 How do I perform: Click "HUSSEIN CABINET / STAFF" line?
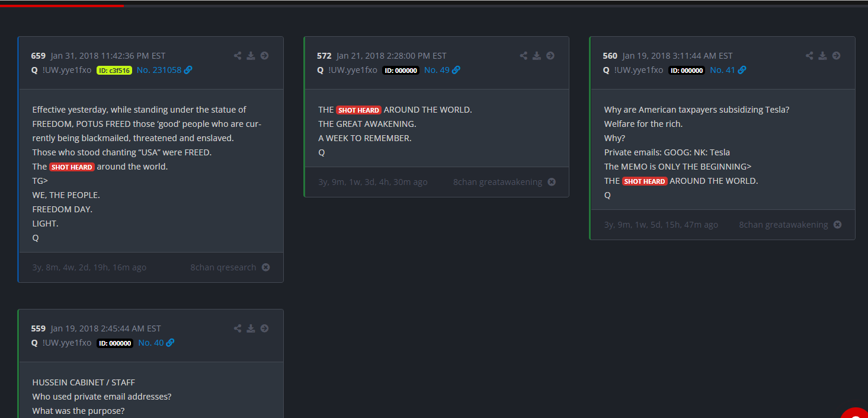click(x=84, y=382)
